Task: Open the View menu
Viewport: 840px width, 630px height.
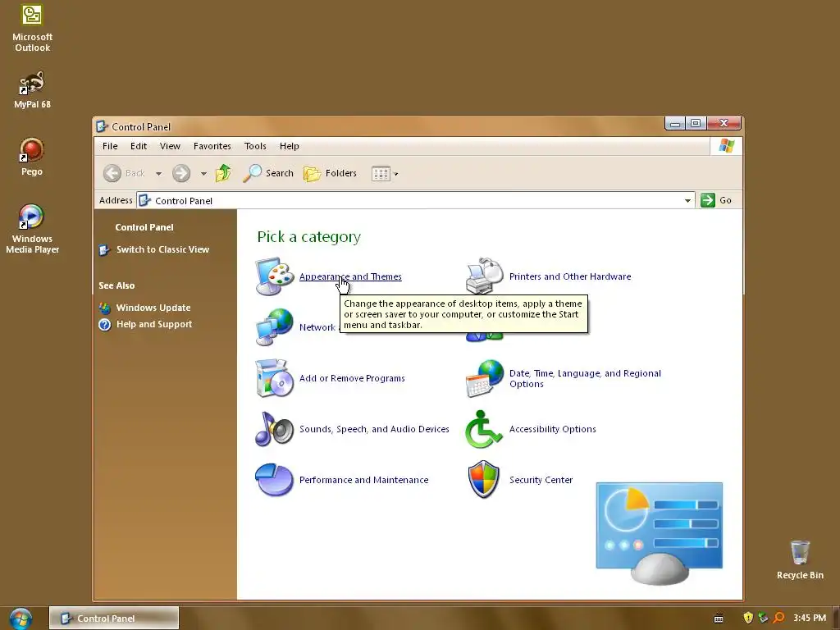Action: click(x=170, y=146)
